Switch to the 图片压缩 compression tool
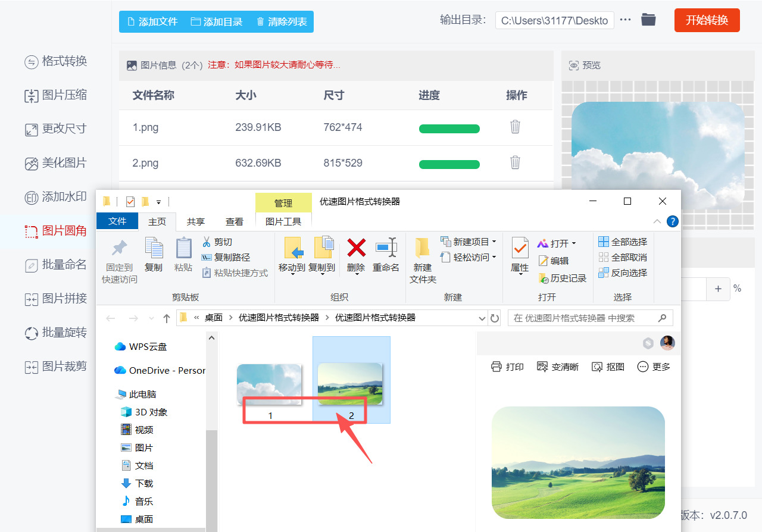This screenshot has height=532, width=762. click(55, 95)
